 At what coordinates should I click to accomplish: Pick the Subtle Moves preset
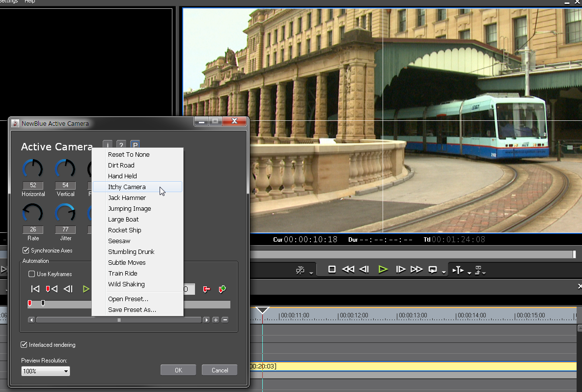click(138, 262)
